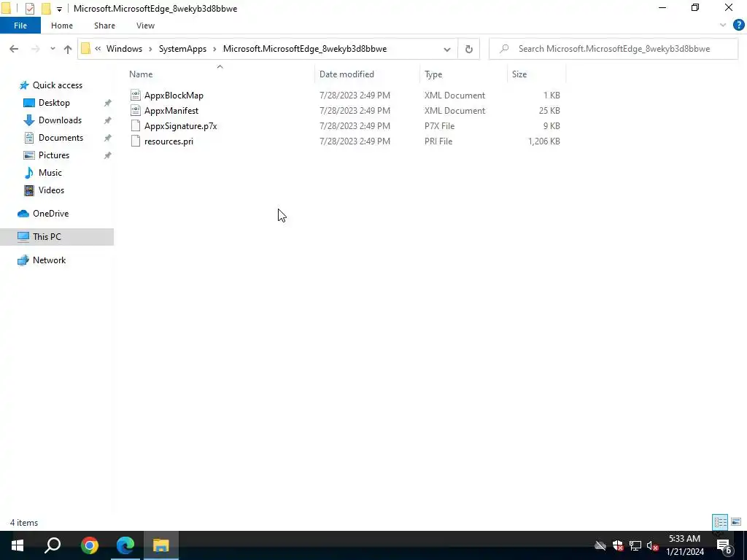The width and height of the screenshot is (747, 560).
Task: Switch to the Home ribbon tab
Action: [x=62, y=26]
